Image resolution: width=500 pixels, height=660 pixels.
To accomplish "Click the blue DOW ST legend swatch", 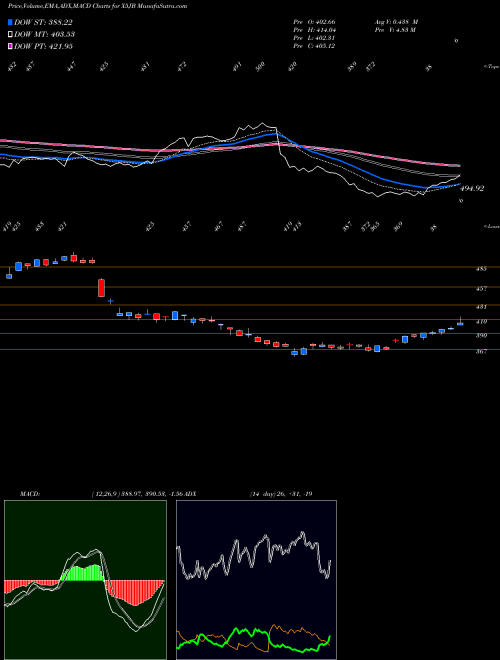I will pyautogui.click(x=11, y=22).
